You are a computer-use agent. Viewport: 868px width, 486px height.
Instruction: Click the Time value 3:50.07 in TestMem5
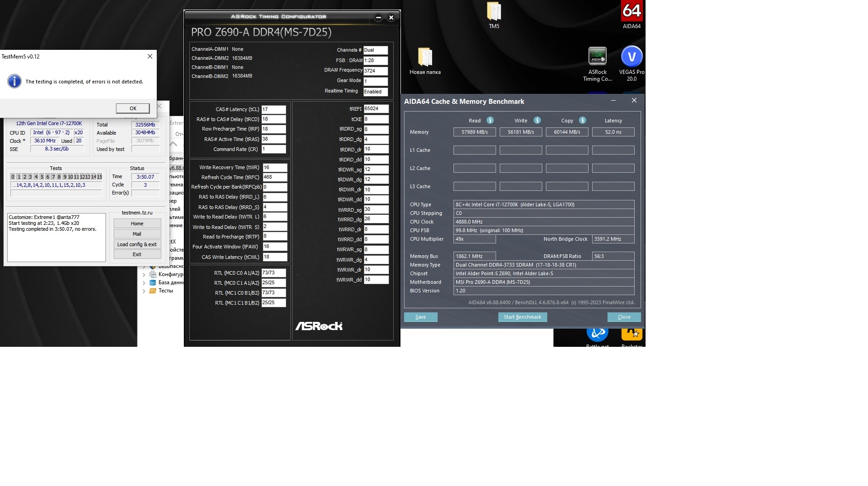click(x=145, y=177)
